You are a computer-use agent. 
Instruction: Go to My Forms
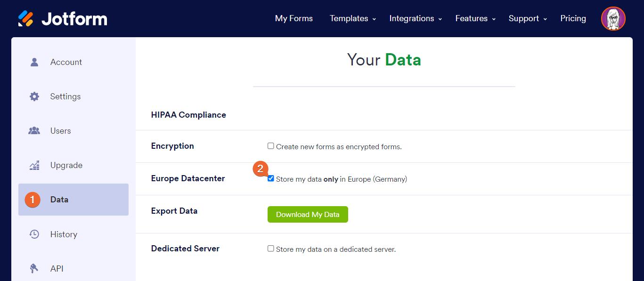coord(294,18)
